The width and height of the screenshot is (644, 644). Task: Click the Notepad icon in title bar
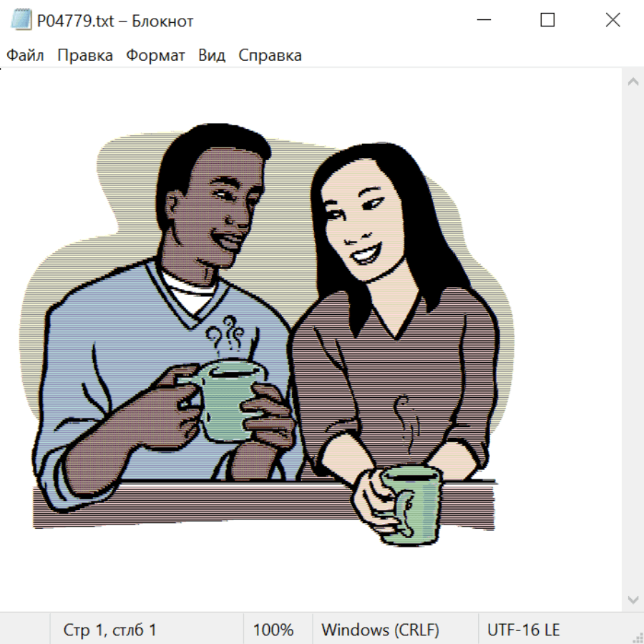coord(21,20)
